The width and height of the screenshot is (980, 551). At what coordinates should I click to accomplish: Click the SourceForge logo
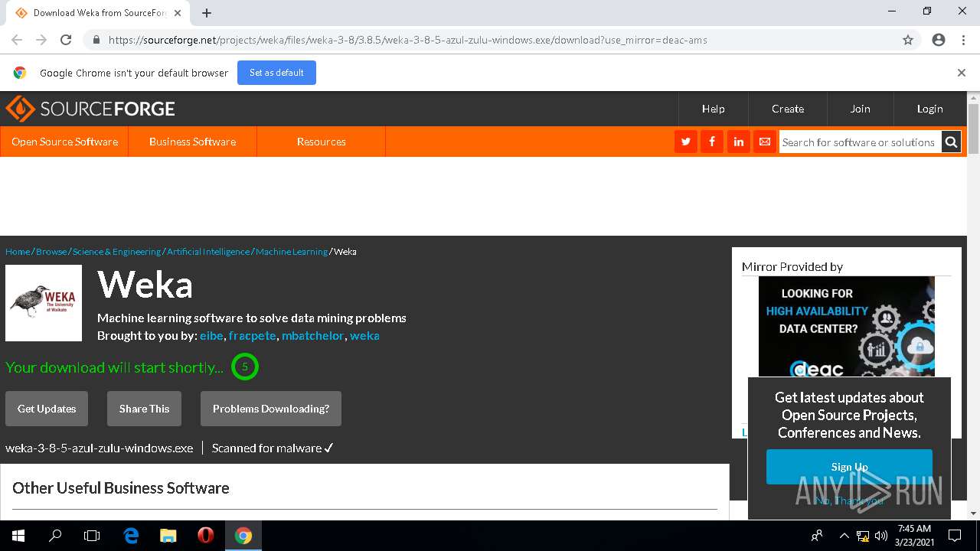tap(90, 109)
